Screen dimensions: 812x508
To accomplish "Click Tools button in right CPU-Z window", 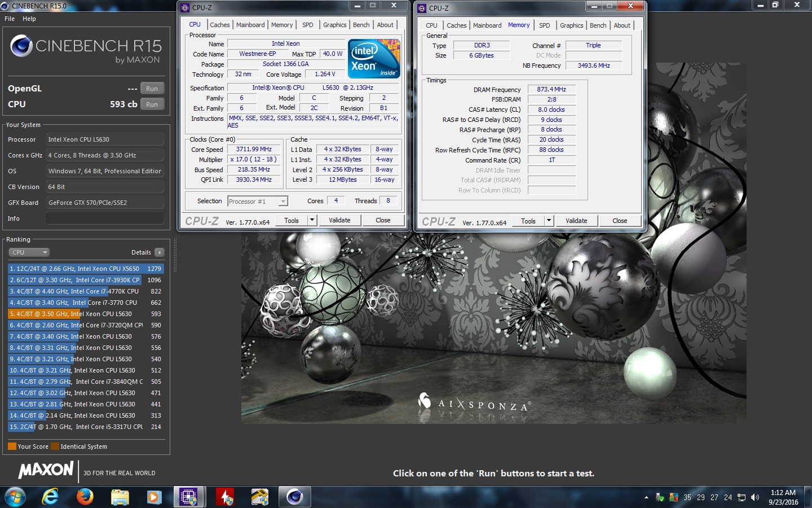I will point(528,221).
